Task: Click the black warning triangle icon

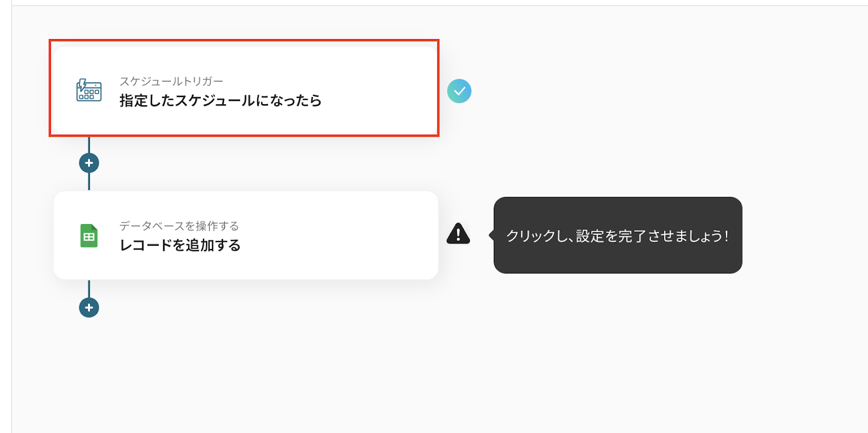Action: tap(458, 234)
